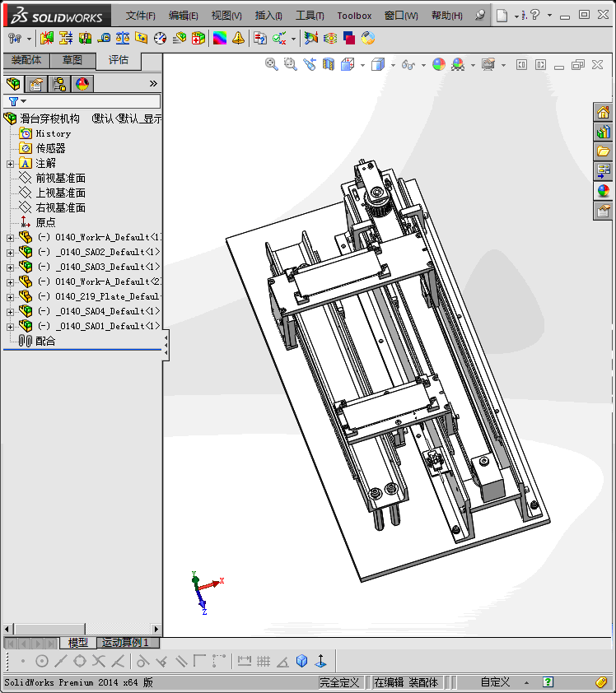Expand the _0140_SA04_Default<1> subassembly
Viewport: 616px width, 693px height.
[x=10, y=312]
